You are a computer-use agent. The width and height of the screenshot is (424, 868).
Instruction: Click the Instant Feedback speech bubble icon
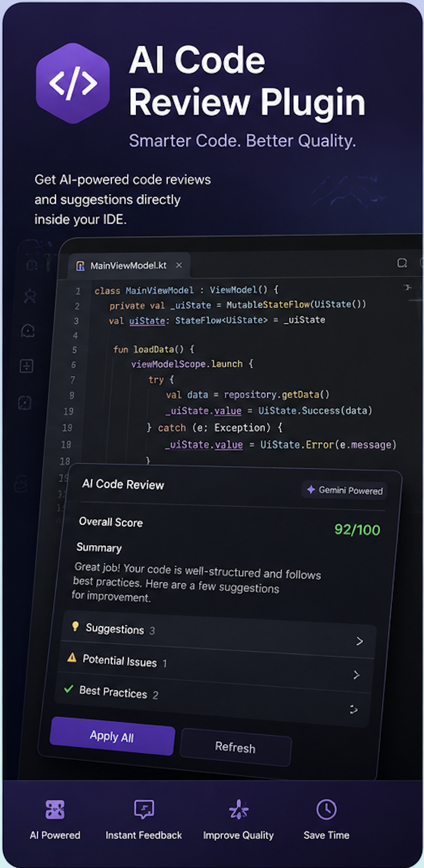144,809
